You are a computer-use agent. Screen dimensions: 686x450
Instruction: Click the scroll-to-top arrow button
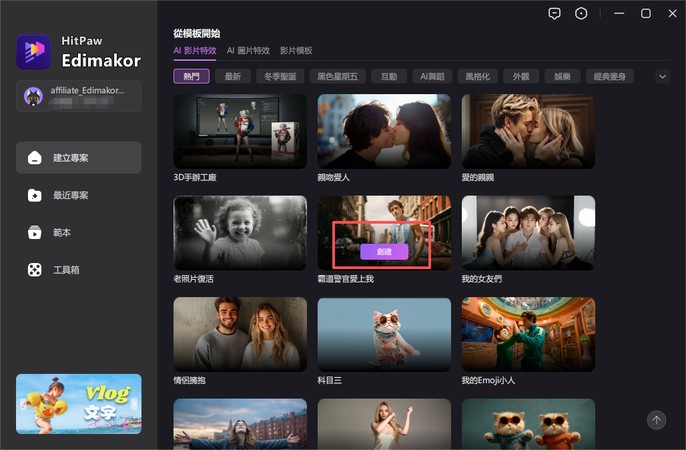click(x=656, y=420)
